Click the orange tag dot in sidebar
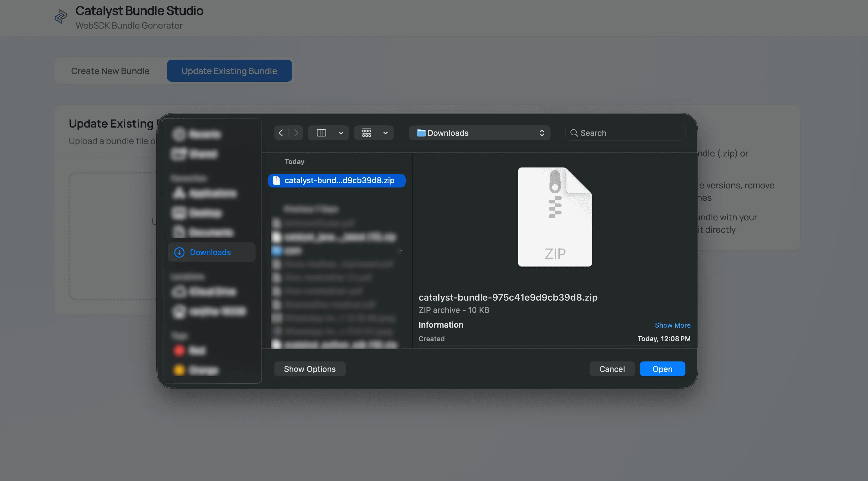The image size is (868, 481). tap(179, 370)
